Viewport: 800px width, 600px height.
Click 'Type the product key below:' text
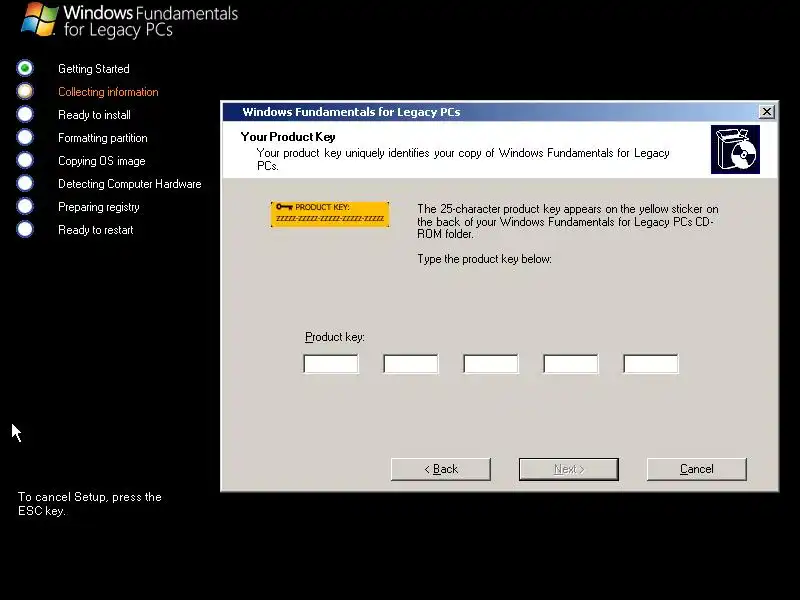click(484, 259)
